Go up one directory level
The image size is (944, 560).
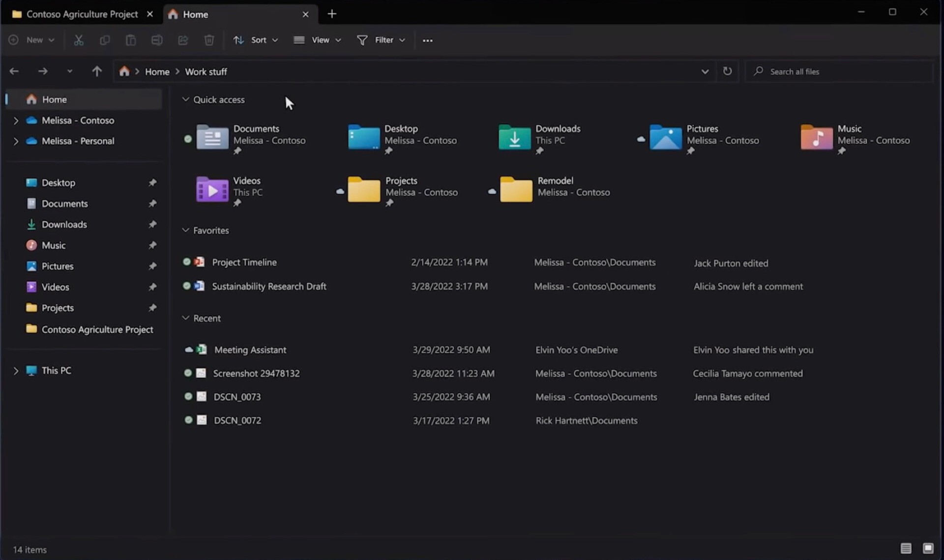pyautogui.click(x=97, y=71)
